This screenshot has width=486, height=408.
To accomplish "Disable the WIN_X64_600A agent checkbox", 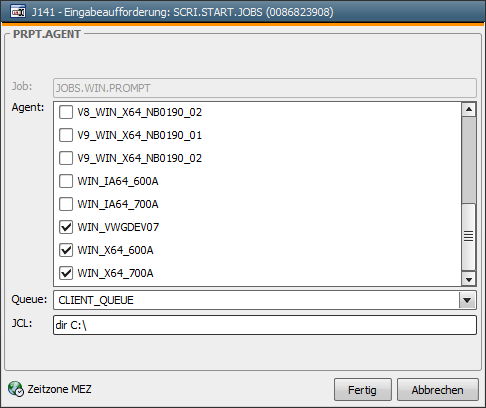I will [x=66, y=250].
